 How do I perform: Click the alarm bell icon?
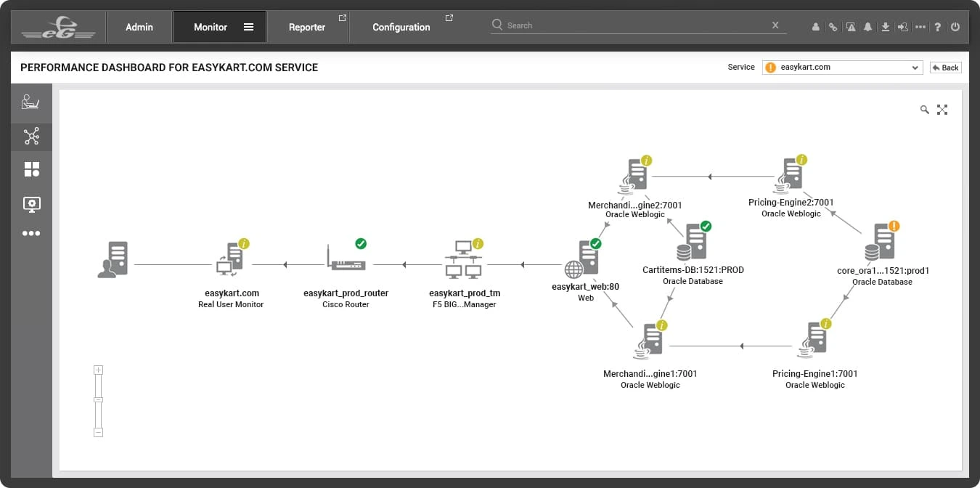pyautogui.click(x=867, y=27)
